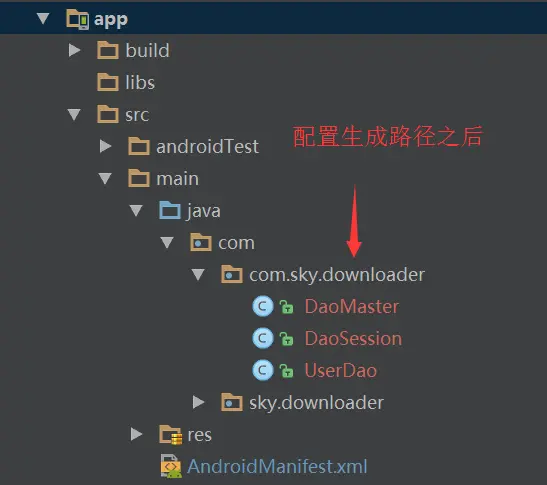This screenshot has height=485, width=547.
Task: Open the AndroidManifest.xml file
Action: (x=277, y=467)
